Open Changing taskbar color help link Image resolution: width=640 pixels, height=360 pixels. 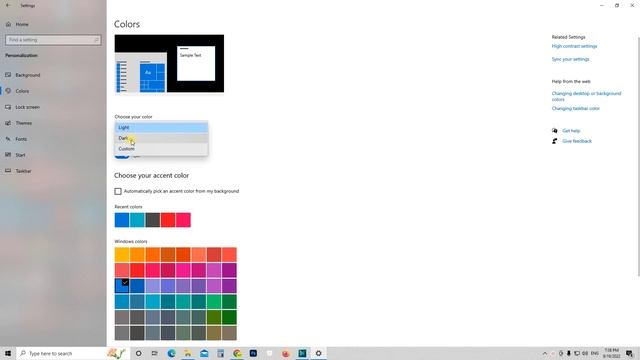coord(576,109)
